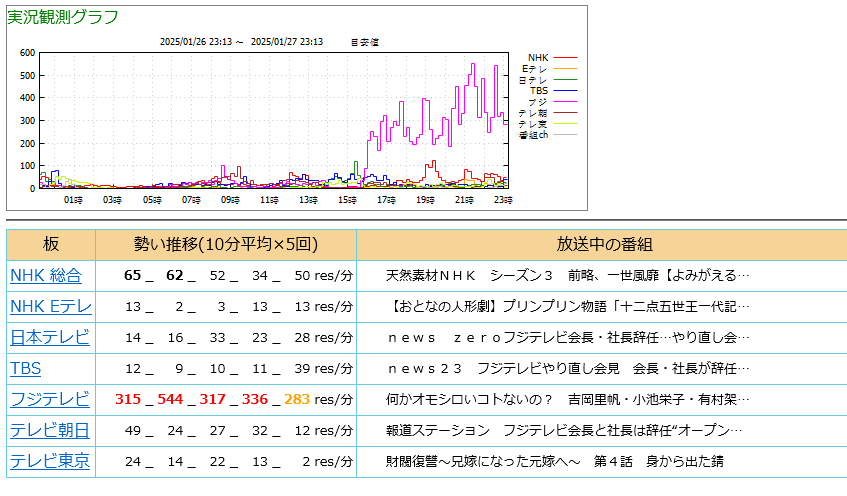Screen dimensions: 847x496
Task: Click the 28 res/分 value in 日本テレビ row
Action: 323,338
